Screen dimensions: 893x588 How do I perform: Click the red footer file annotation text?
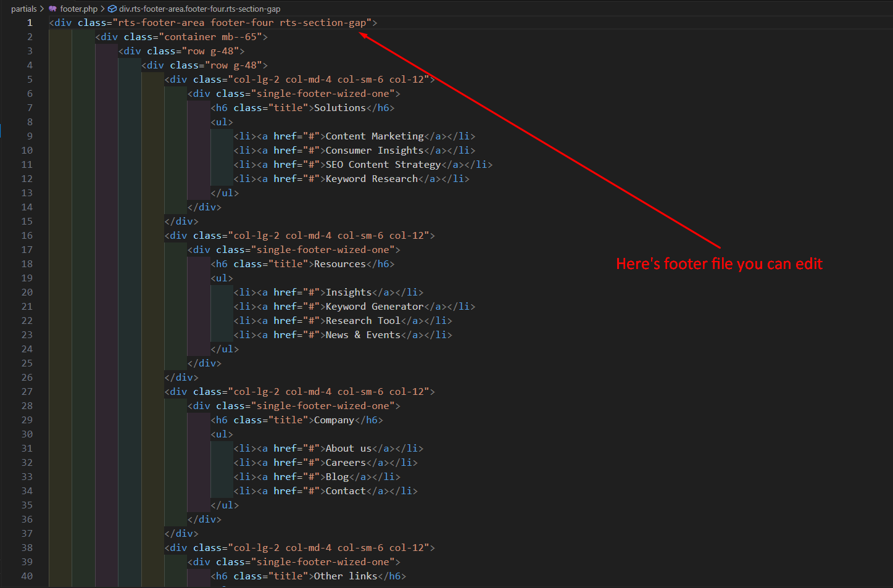[719, 264]
